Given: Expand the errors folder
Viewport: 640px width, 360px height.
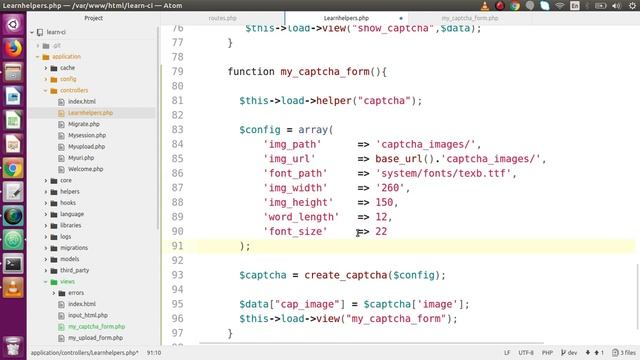Looking at the screenshot, I should coord(54,293).
